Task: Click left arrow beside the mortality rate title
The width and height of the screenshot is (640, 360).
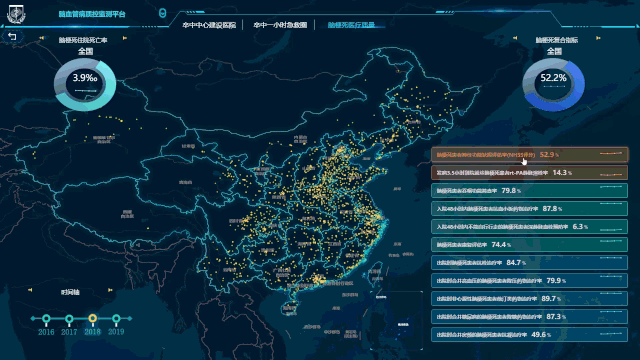Action: (x=42, y=38)
